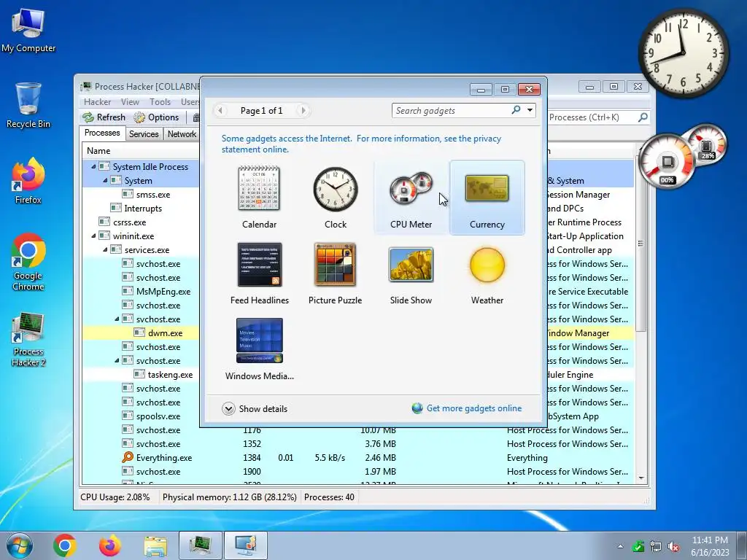Select the Slide Show gadget

click(411, 273)
